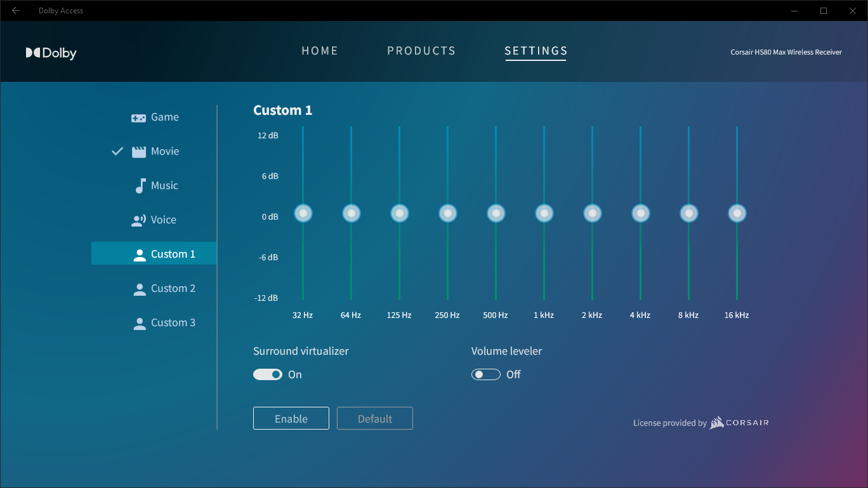The height and width of the screenshot is (488, 868).
Task: Click the 250 Hz equalizer slider knob
Action: click(x=448, y=213)
